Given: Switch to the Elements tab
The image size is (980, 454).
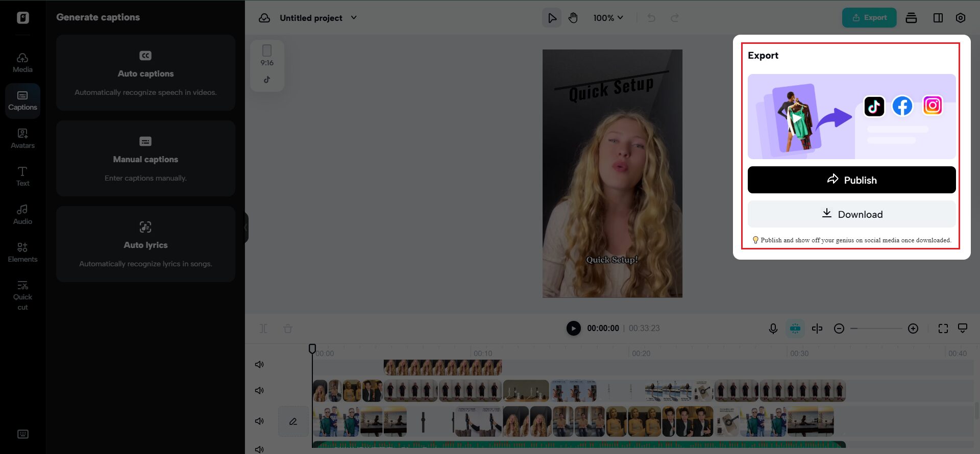Looking at the screenshot, I should pos(22,253).
